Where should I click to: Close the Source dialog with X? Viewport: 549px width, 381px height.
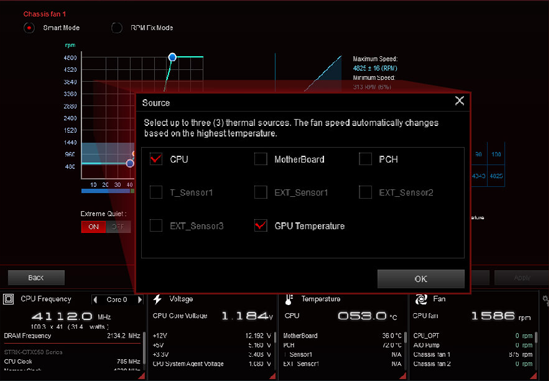click(x=459, y=101)
